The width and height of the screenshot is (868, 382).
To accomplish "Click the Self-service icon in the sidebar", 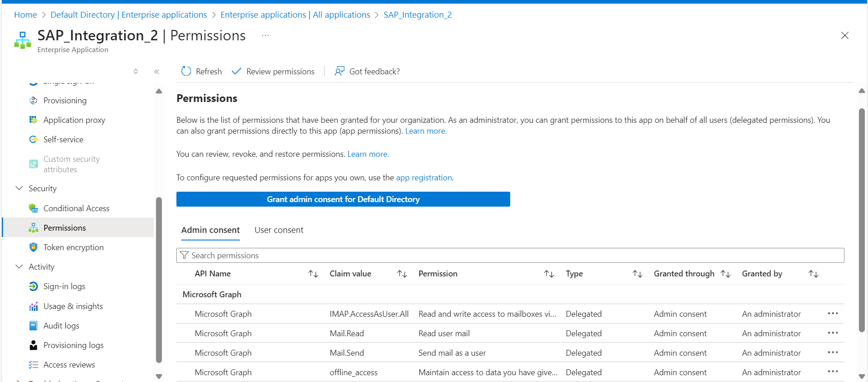I will tap(33, 140).
